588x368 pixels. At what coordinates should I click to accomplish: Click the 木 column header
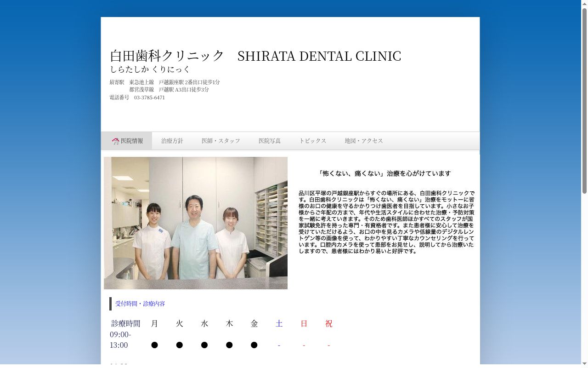[229, 323]
